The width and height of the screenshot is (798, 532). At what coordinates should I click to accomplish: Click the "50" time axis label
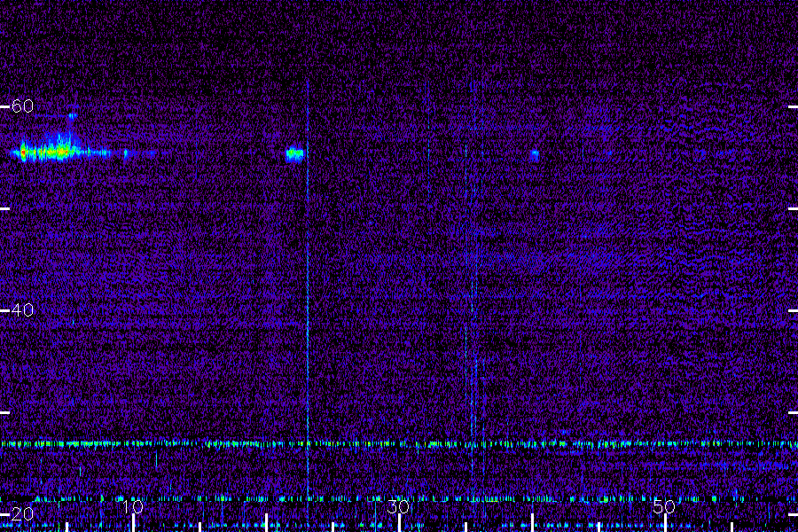pyautogui.click(x=664, y=506)
